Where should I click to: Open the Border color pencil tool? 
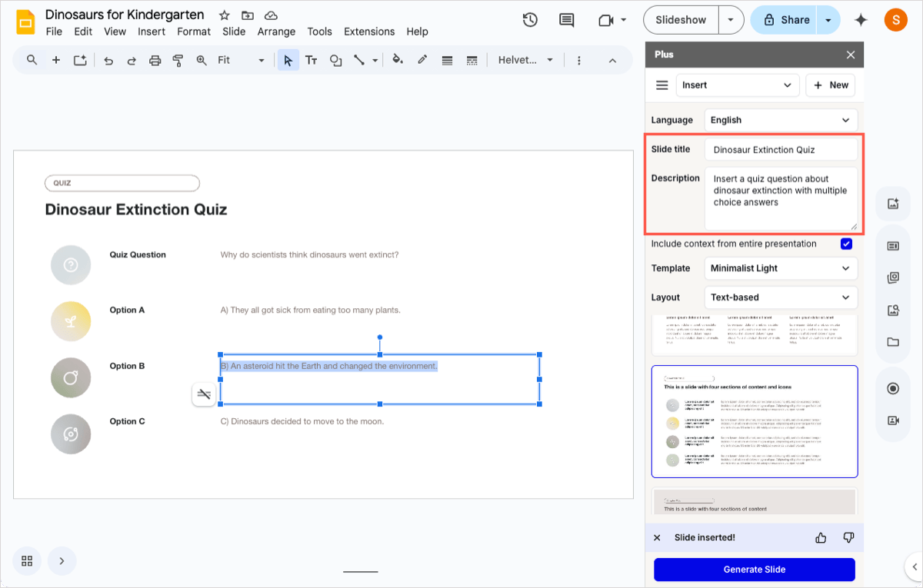422,60
